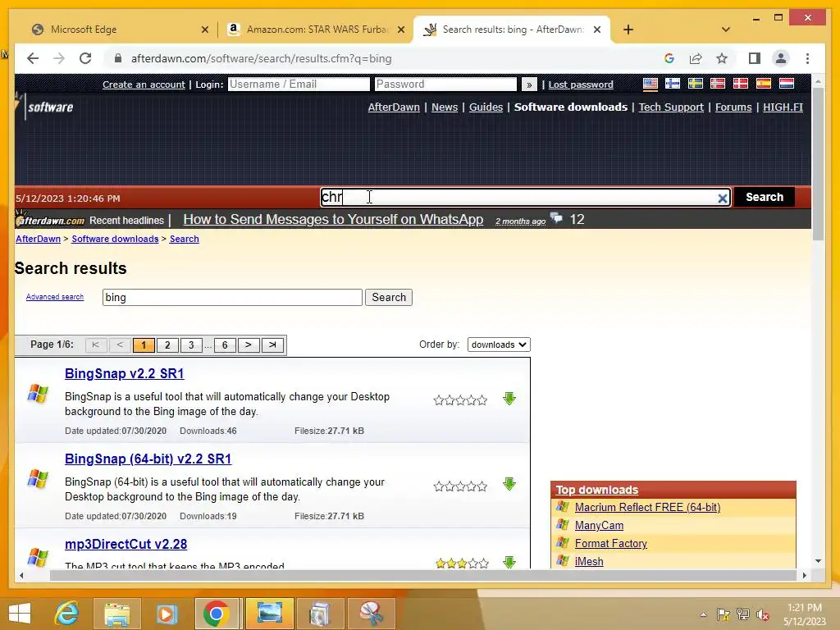Open Lost password link
This screenshot has height=630, width=840.
coord(581,84)
